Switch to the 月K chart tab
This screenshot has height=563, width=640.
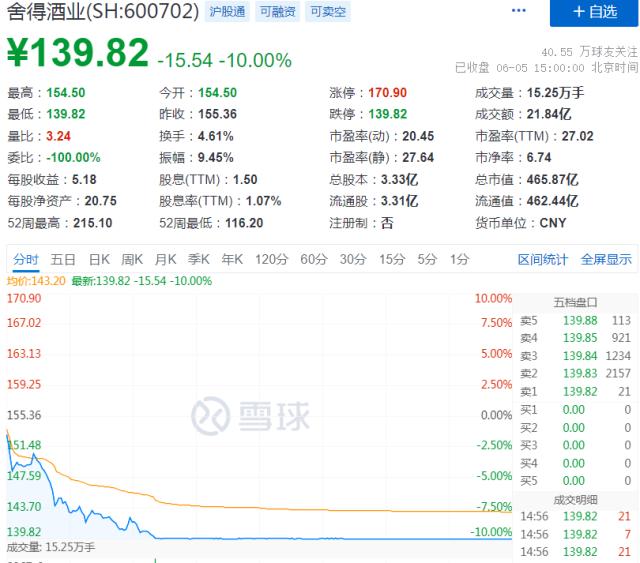pos(165,259)
